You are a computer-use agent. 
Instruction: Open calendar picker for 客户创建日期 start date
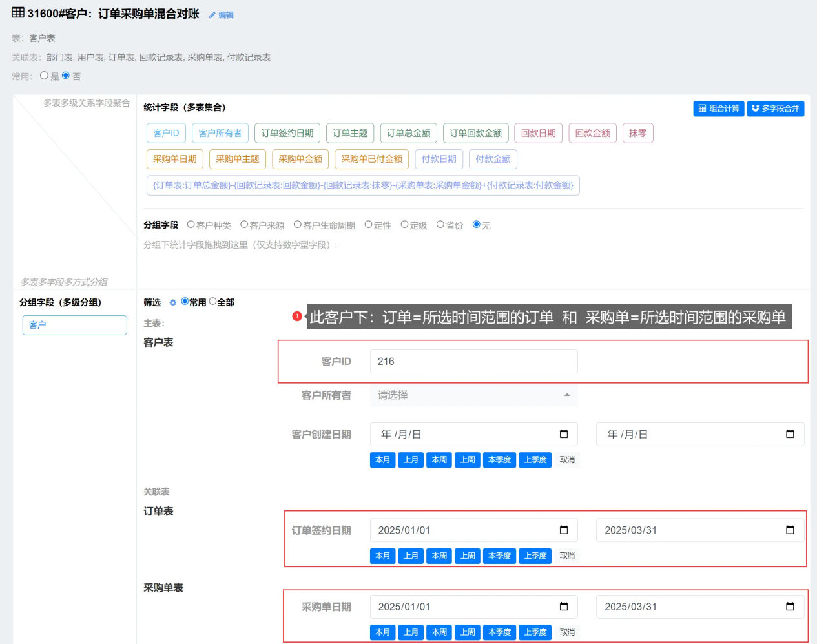click(x=564, y=434)
